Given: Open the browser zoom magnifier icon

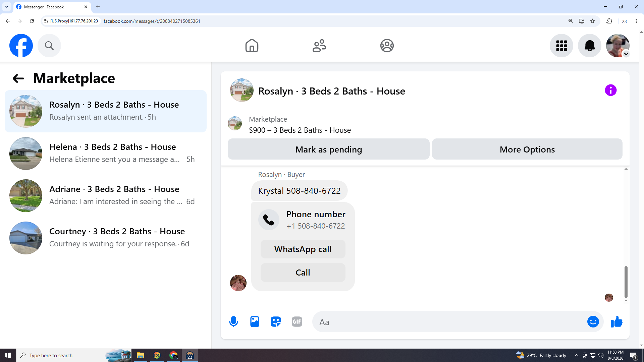Looking at the screenshot, I should (x=571, y=21).
